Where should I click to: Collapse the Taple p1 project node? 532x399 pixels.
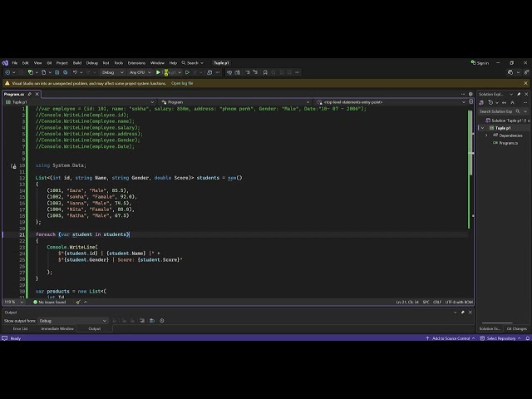(482, 128)
